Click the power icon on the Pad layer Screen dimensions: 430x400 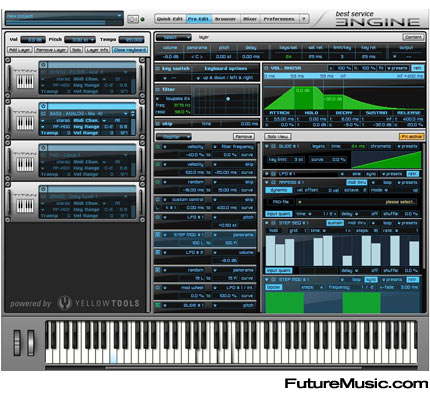click(x=43, y=148)
